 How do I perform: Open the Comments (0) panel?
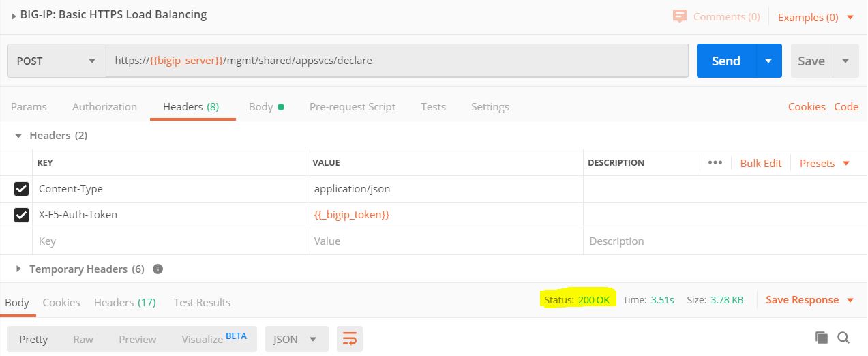pyautogui.click(x=716, y=16)
